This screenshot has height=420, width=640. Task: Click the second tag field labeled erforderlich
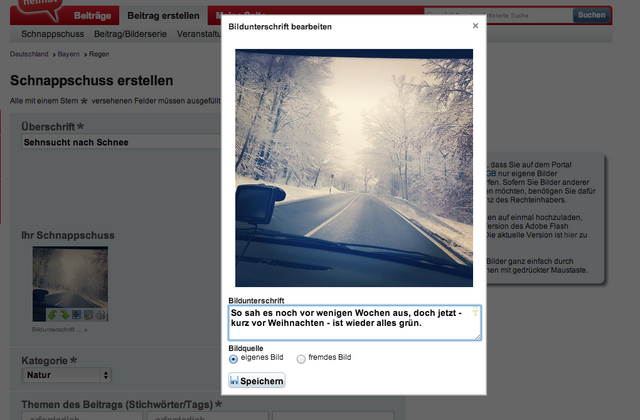point(208,416)
